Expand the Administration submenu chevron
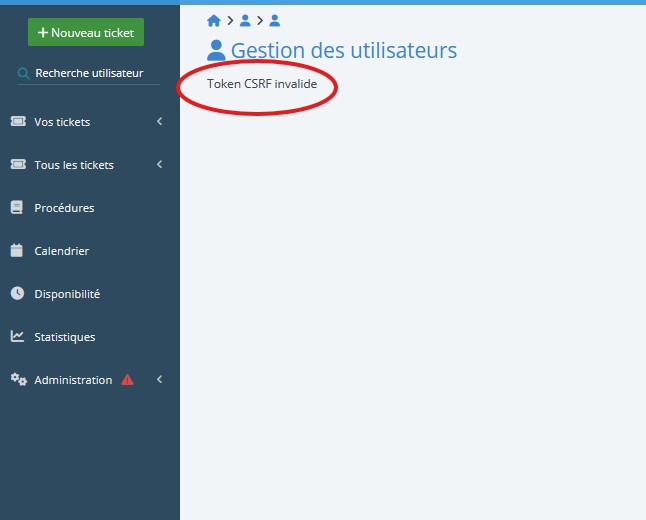 (159, 380)
